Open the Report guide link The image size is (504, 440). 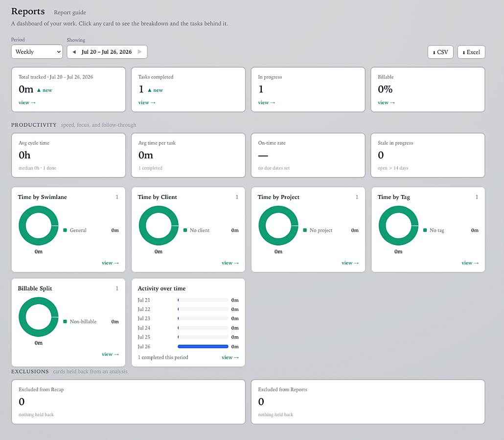pos(70,12)
